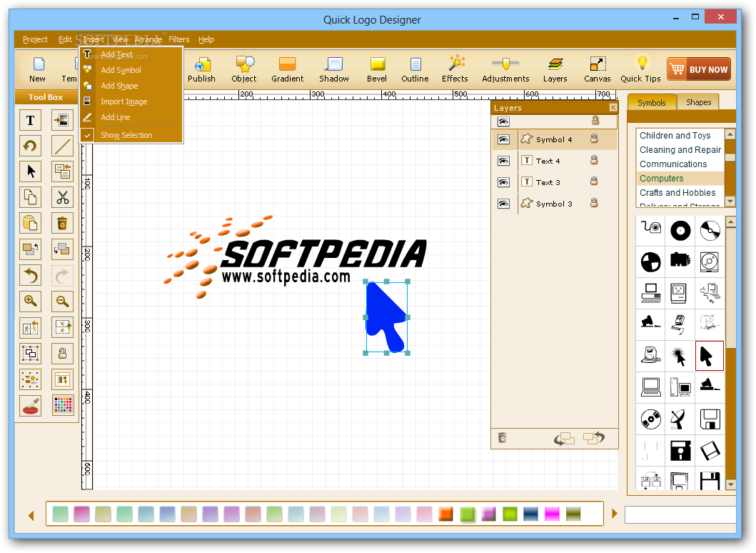Open the Adjustments slider tool
Image resolution: width=756 pixels, height=553 pixels.
pos(505,70)
